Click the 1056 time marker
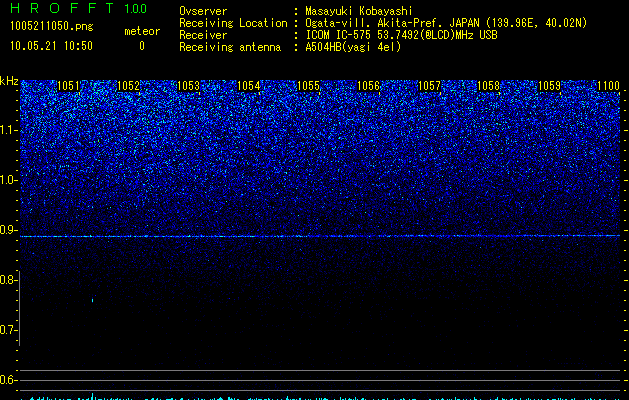The width and height of the screenshot is (629, 400). 368,86
